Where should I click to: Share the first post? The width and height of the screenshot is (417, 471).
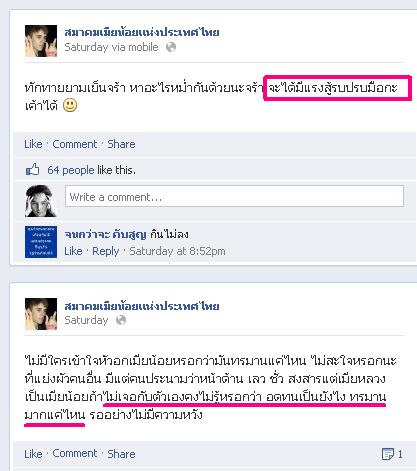pos(121,144)
